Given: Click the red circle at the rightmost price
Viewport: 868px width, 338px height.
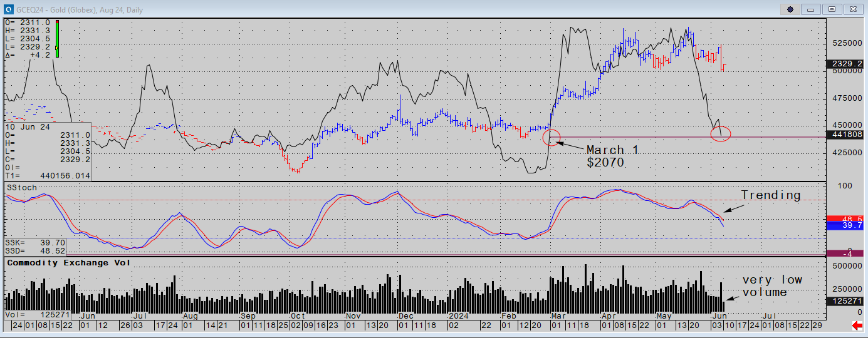Looking at the screenshot, I should 721,134.
